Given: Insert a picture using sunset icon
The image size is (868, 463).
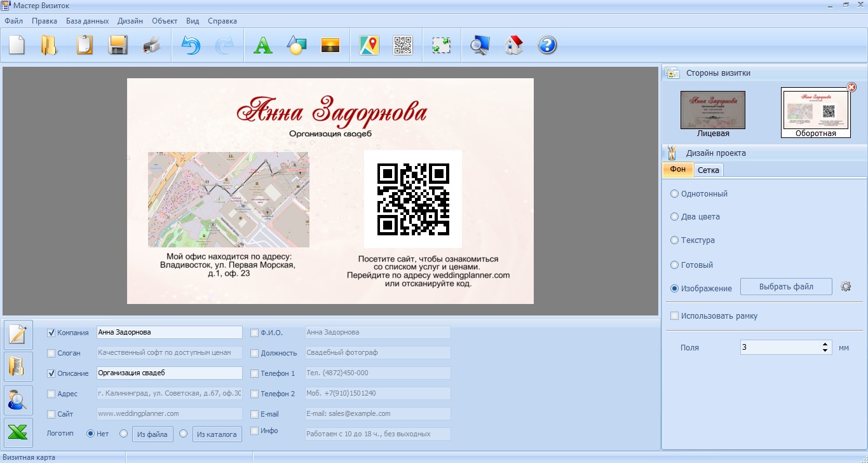Looking at the screenshot, I should tap(330, 45).
